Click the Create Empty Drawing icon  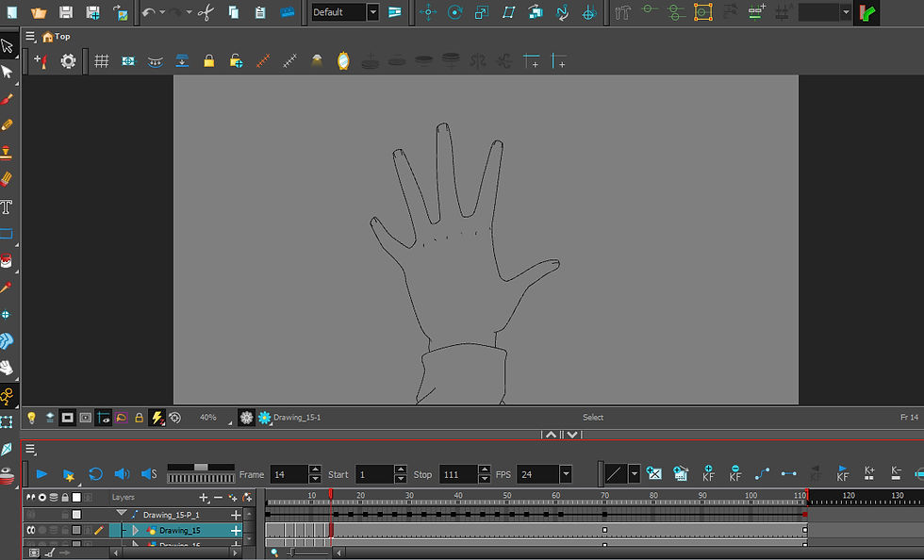tap(654, 473)
